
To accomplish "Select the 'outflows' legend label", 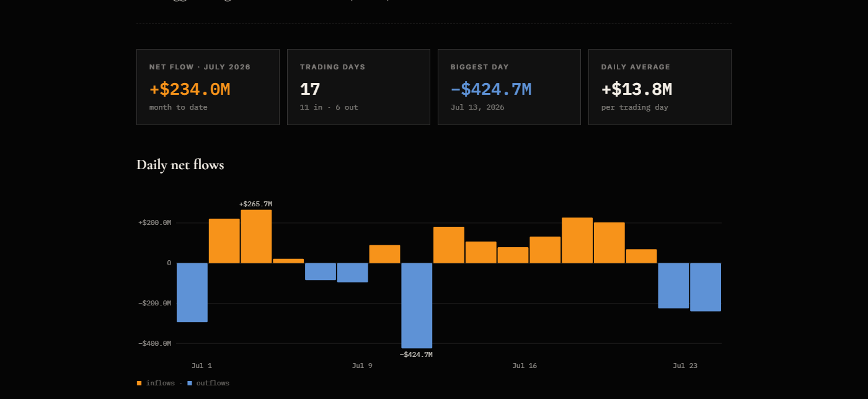I will 213,384.
